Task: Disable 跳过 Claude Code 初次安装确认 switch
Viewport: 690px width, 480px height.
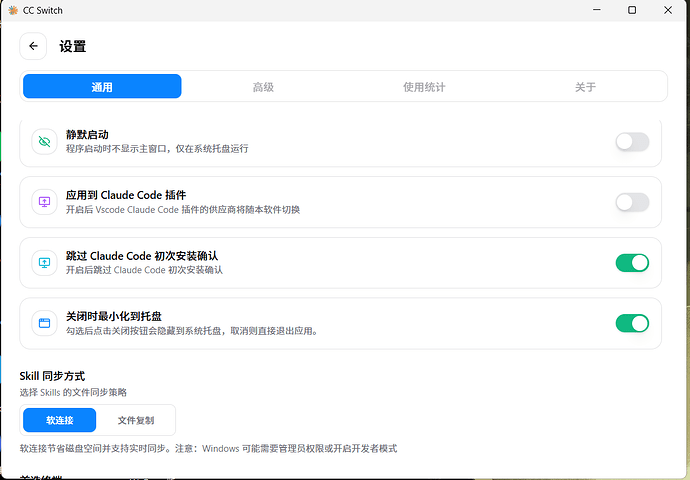Action: click(632, 263)
